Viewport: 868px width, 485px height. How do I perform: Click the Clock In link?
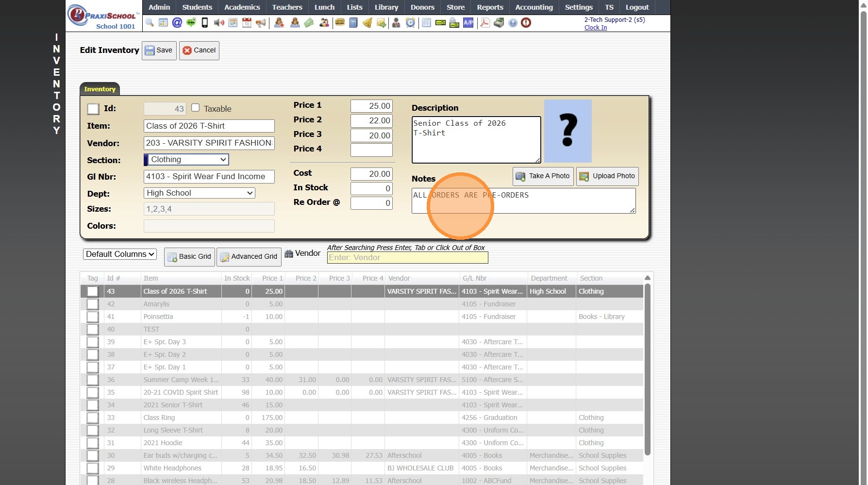pos(596,28)
